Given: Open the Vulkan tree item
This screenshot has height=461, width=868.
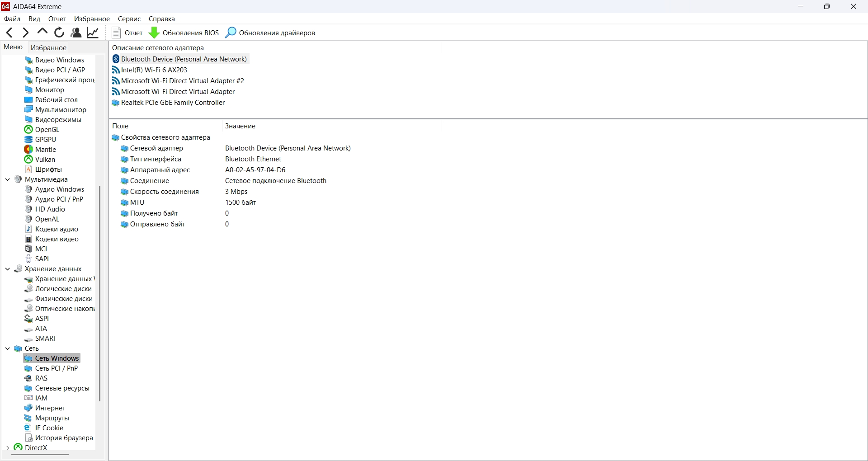Looking at the screenshot, I should (x=40, y=160).
